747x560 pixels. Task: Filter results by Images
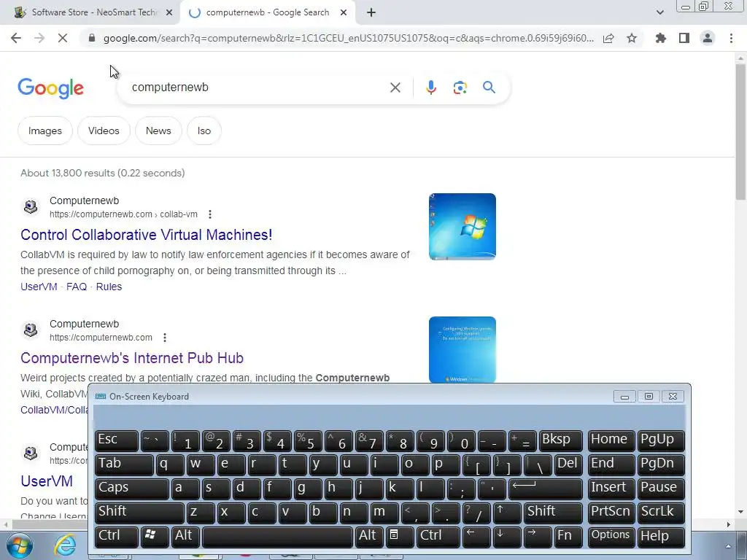click(44, 131)
